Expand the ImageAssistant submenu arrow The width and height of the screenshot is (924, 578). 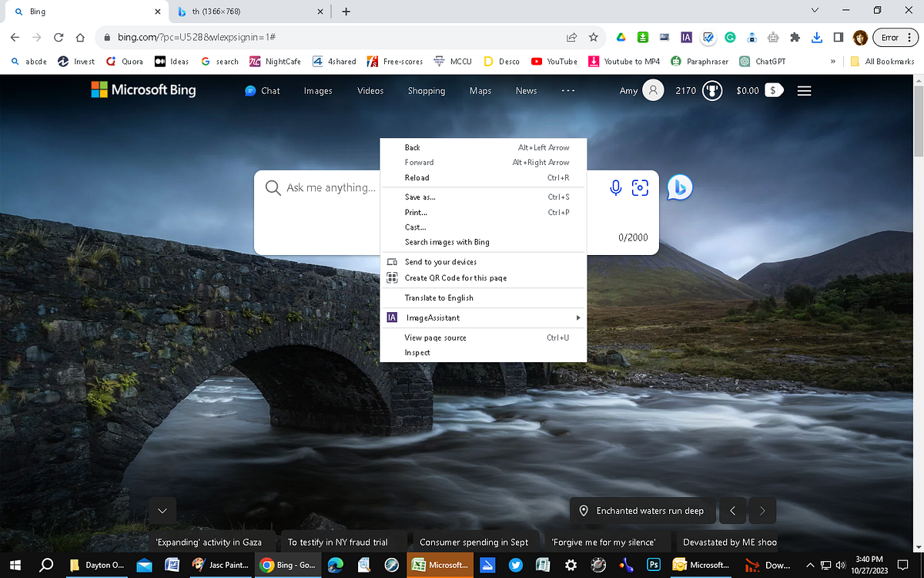(578, 318)
